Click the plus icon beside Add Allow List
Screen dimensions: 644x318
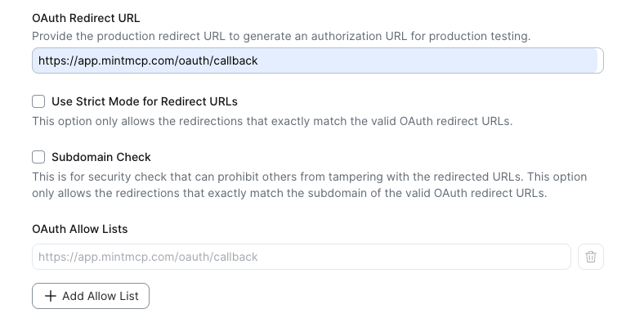(x=50, y=296)
